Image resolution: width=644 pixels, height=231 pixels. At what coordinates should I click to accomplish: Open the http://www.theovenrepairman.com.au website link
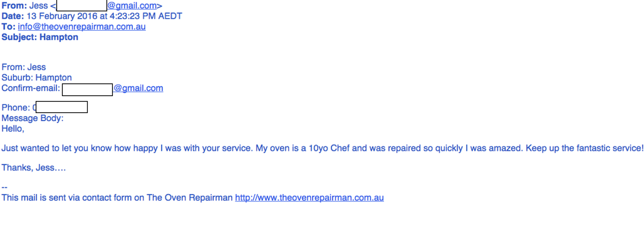pyautogui.click(x=309, y=198)
